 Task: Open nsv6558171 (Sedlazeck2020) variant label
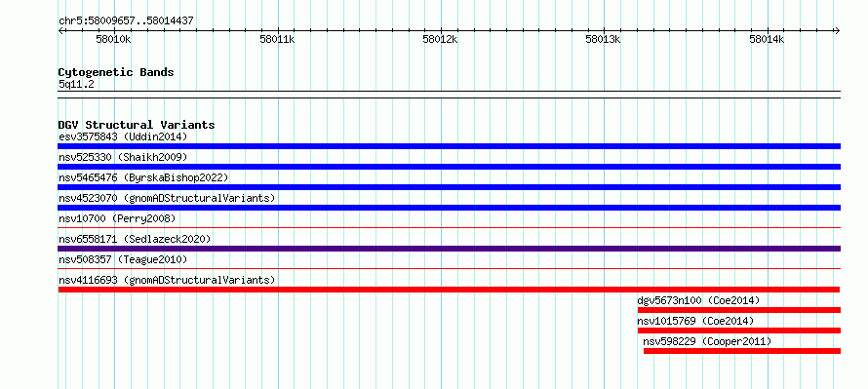135,239
